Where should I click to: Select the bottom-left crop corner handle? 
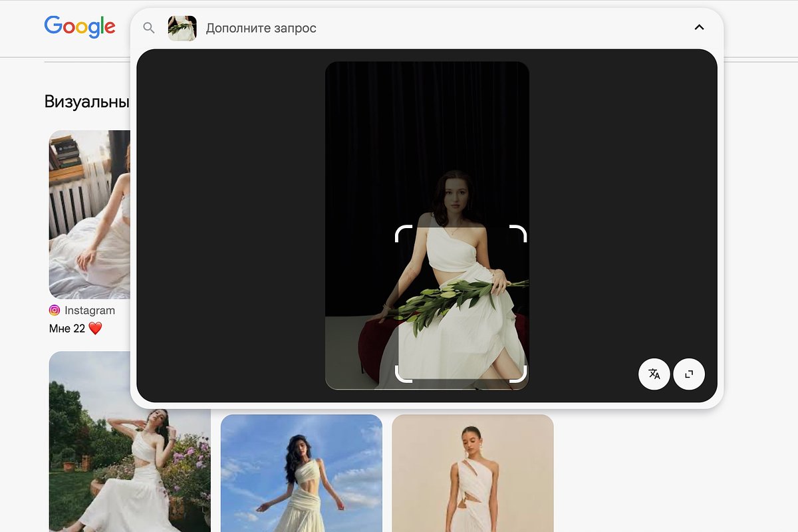point(404,374)
